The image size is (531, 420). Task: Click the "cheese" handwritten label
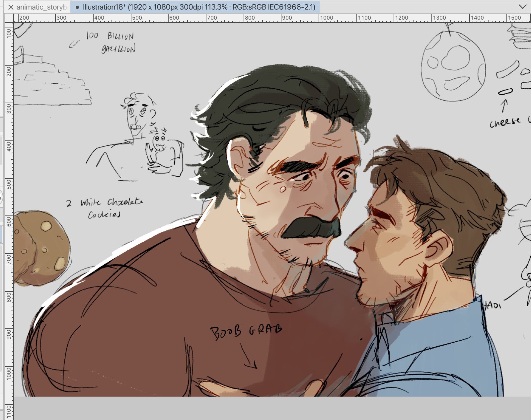[505, 122]
